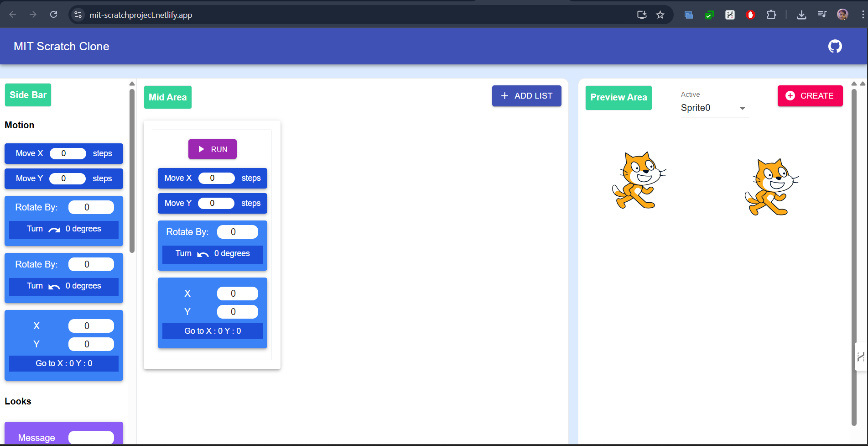This screenshot has width=868, height=446.
Task: Click the Turn clockwise 0 degrees block in Side Bar
Action: [64, 229]
